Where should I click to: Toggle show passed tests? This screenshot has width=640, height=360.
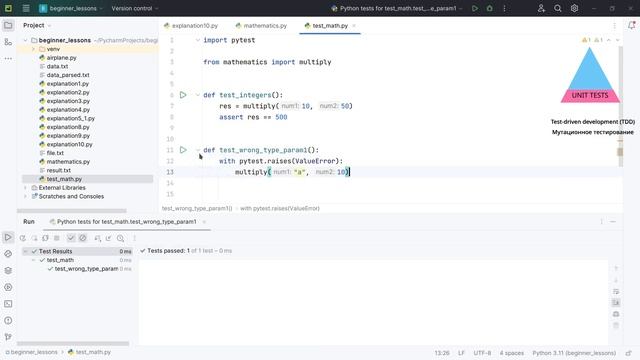[71, 238]
